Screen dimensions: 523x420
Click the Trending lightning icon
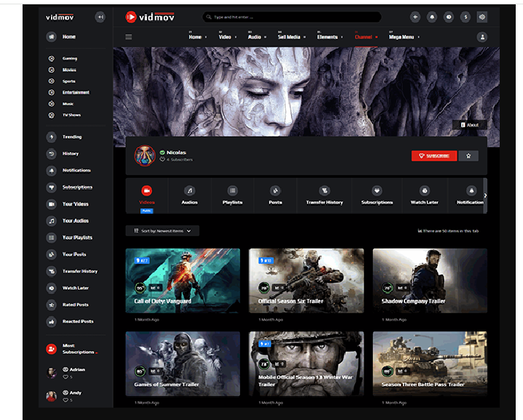point(52,137)
